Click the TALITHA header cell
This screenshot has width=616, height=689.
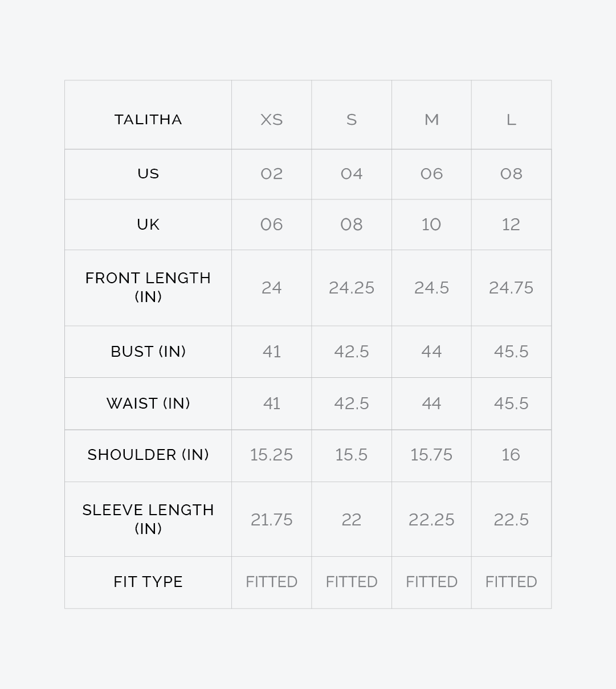(148, 120)
